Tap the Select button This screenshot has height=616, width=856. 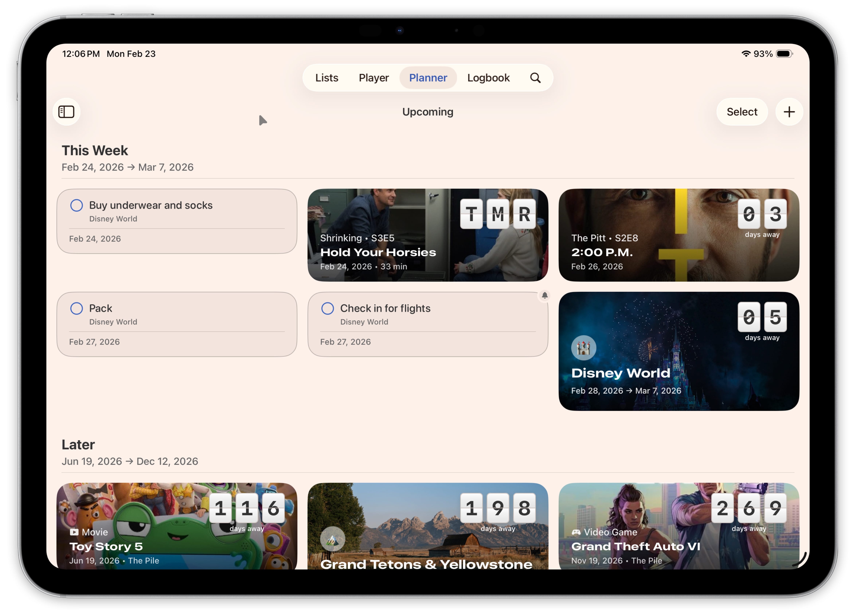(742, 112)
